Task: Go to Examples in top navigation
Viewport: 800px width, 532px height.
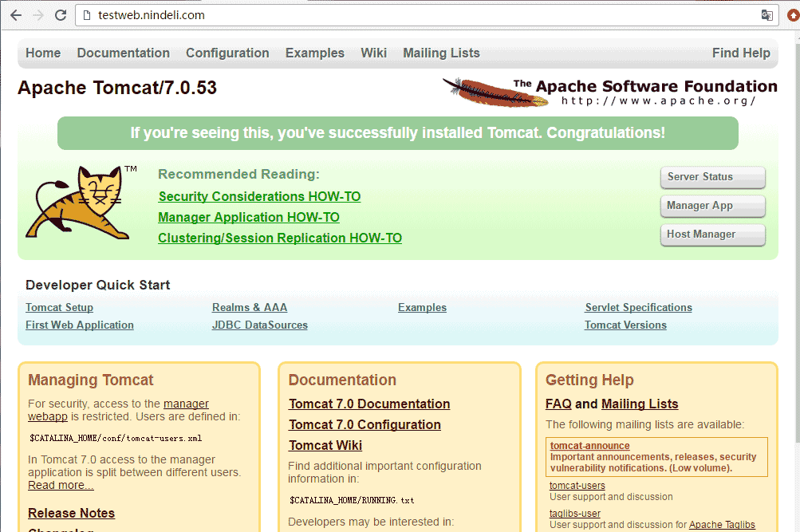Action: click(314, 53)
